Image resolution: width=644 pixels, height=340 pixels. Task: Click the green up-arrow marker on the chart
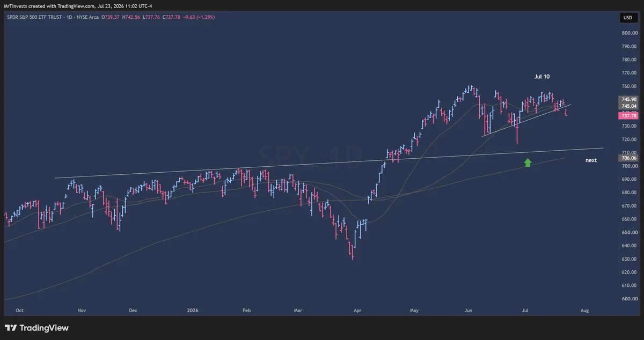click(528, 162)
